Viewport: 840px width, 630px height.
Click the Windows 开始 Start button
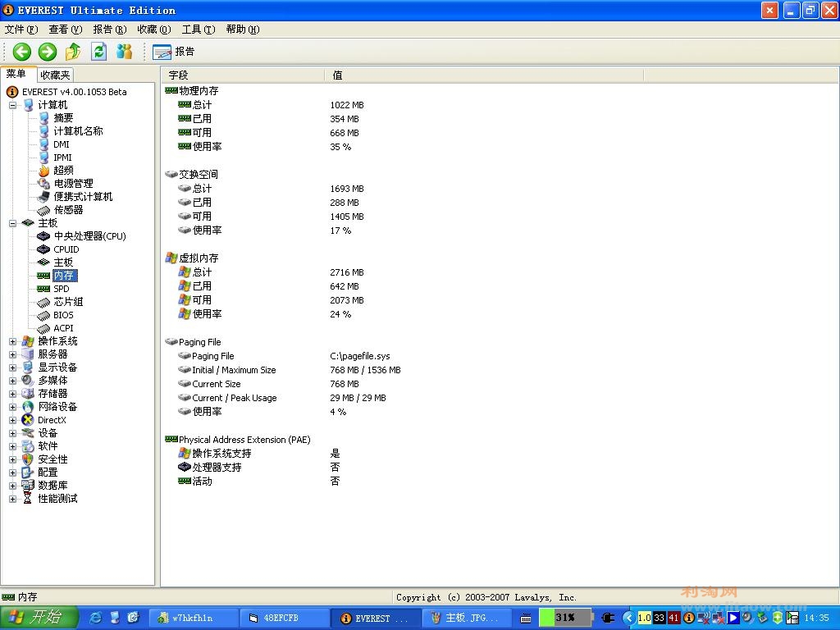[x=39, y=618]
